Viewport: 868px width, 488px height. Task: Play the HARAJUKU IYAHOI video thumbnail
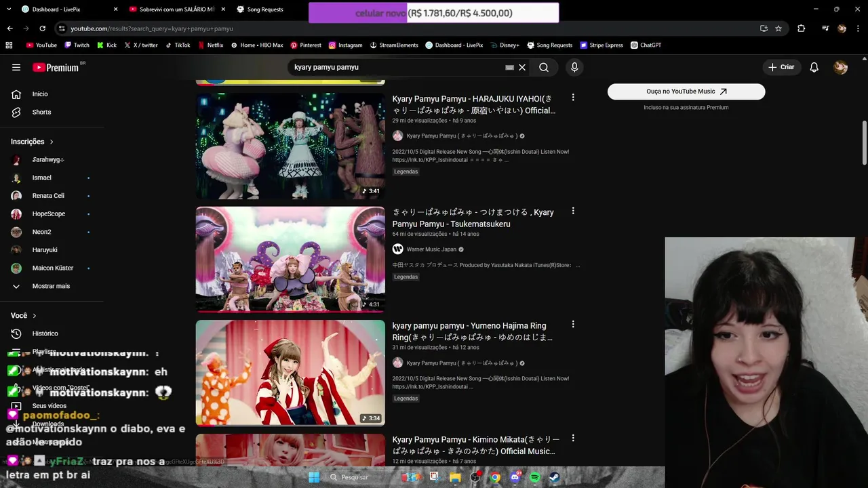click(290, 146)
